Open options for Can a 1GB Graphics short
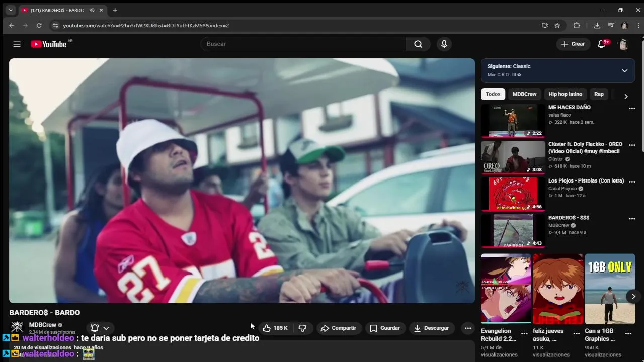Image resolution: width=644 pixels, height=362 pixels. tap(628, 333)
